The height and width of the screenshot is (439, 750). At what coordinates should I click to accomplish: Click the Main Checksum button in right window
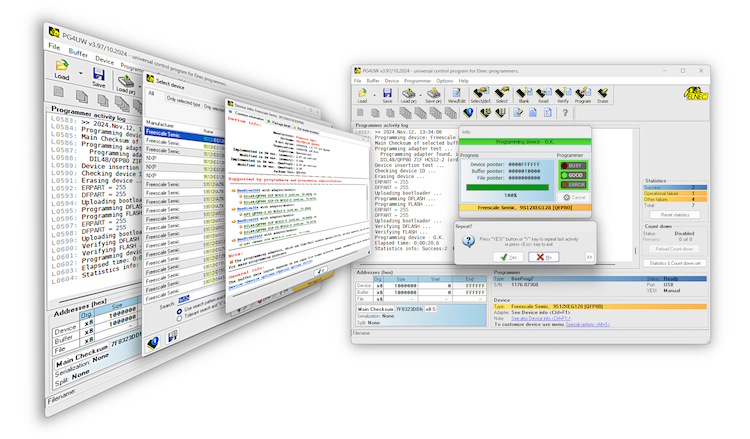pyautogui.click(x=375, y=309)
